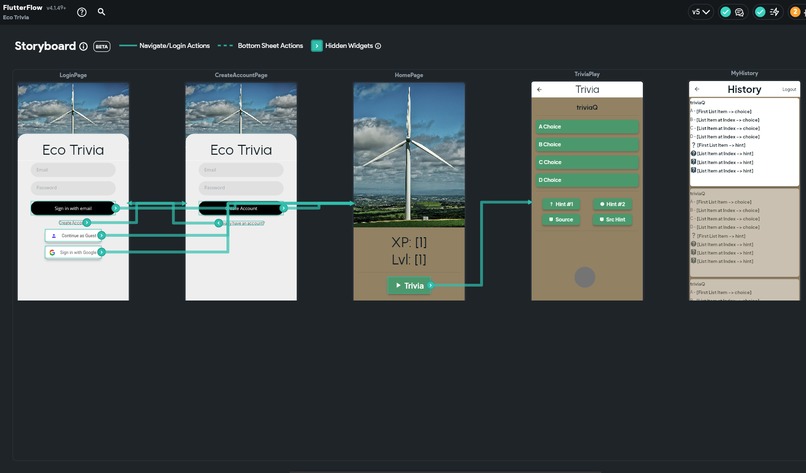Screen dimensions: 806x473
Task: Click the back arrow in Trivia header
Action: [x=539, y=89]
